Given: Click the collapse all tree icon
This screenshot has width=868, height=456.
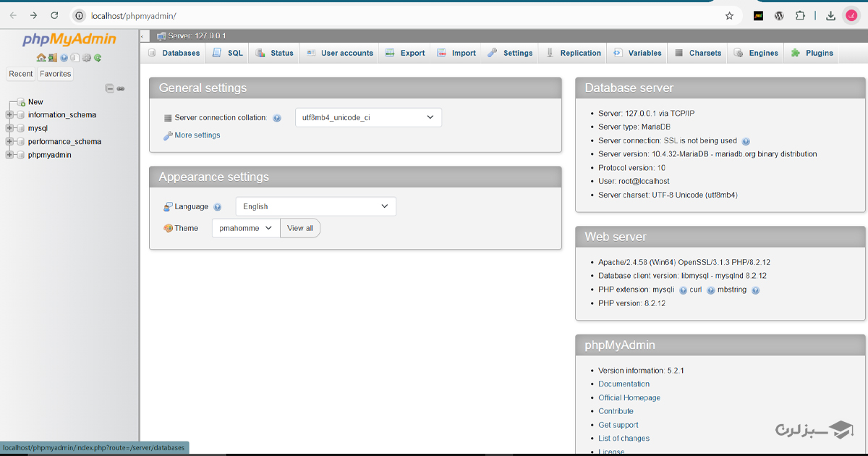Looking at the screenshot, I should coord(109,88).
